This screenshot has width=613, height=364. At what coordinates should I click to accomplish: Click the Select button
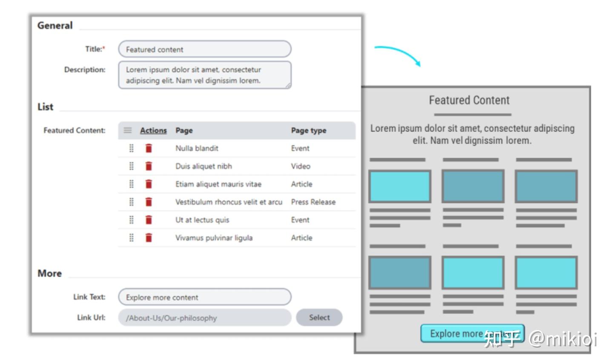coord(319,317)
